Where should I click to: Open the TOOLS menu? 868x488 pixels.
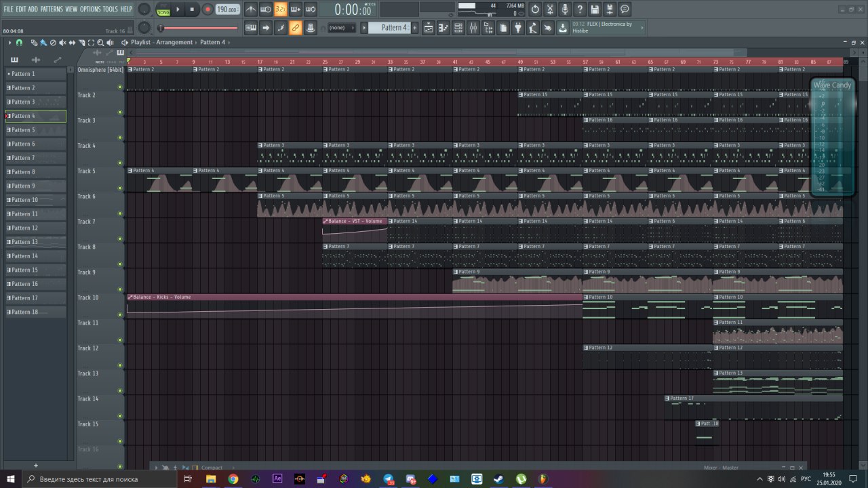(x=111, y=9)
